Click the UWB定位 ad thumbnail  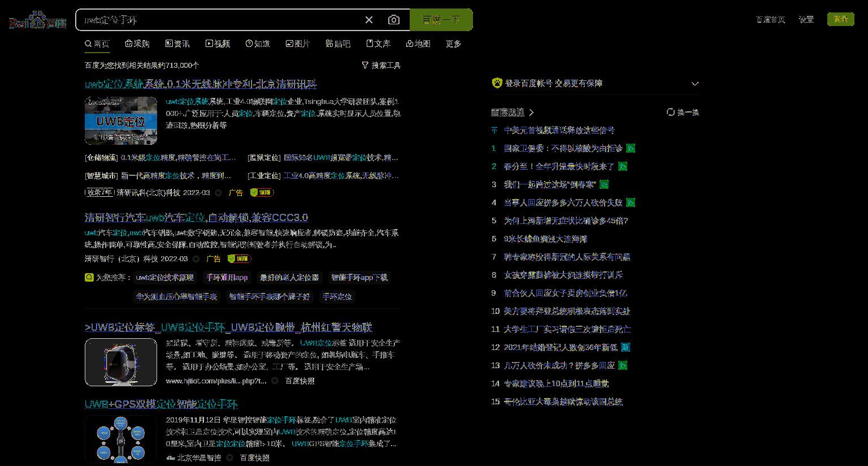(x=121, y=120)
